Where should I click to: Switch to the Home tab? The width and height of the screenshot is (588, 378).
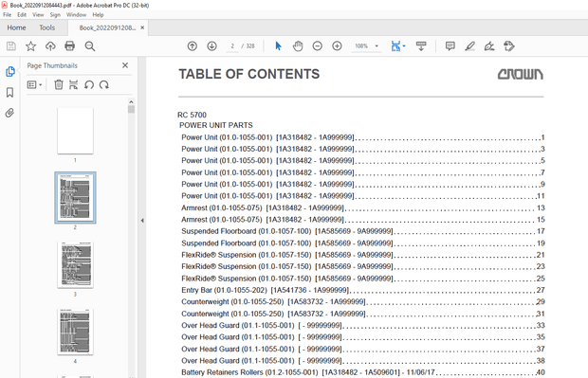click(16, 27)
